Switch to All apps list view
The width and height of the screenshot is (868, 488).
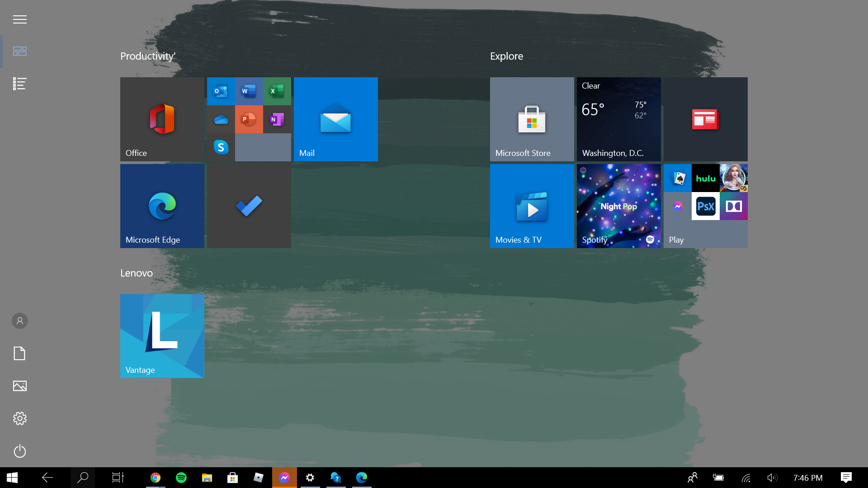[19, 84]
